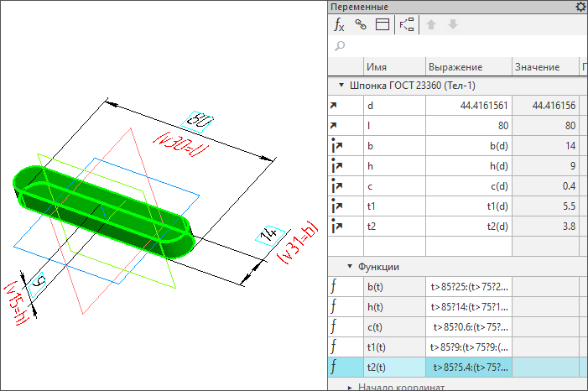The width and height of the screenshot is (588, 391).
Task: Click the move down arrow icon
Action: pos(453,24)
